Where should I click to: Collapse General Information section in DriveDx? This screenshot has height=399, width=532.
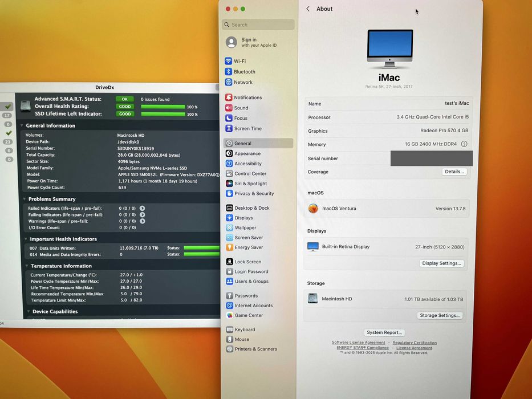[22, 125]
